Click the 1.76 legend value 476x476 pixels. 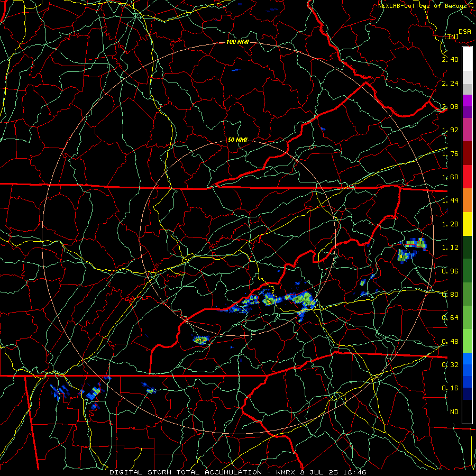click(450, 153)
